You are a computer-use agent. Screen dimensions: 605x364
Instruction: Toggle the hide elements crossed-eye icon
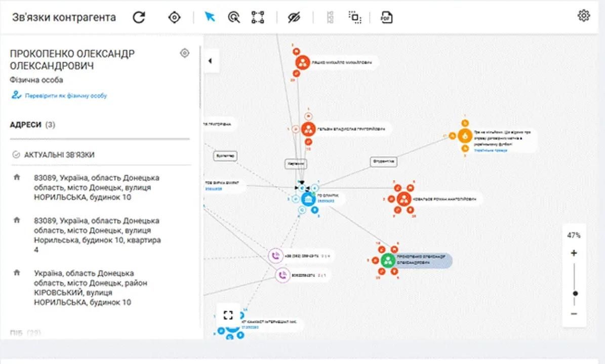point(294,17)
